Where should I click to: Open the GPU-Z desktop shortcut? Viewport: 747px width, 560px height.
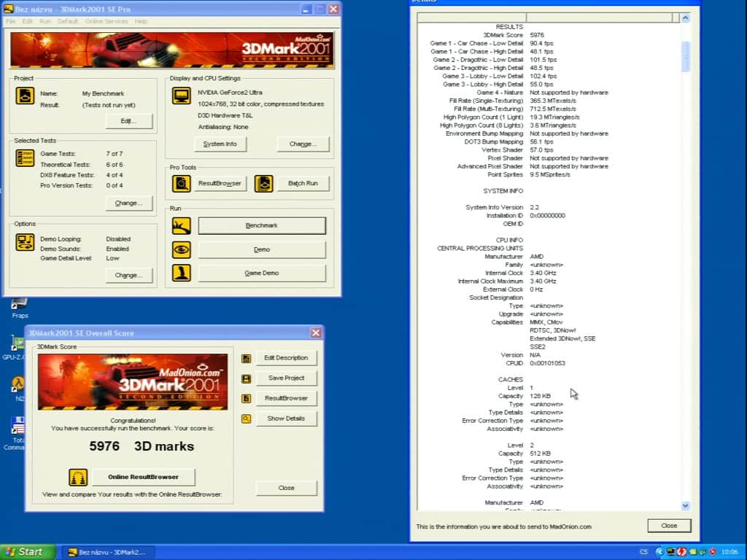16,348
